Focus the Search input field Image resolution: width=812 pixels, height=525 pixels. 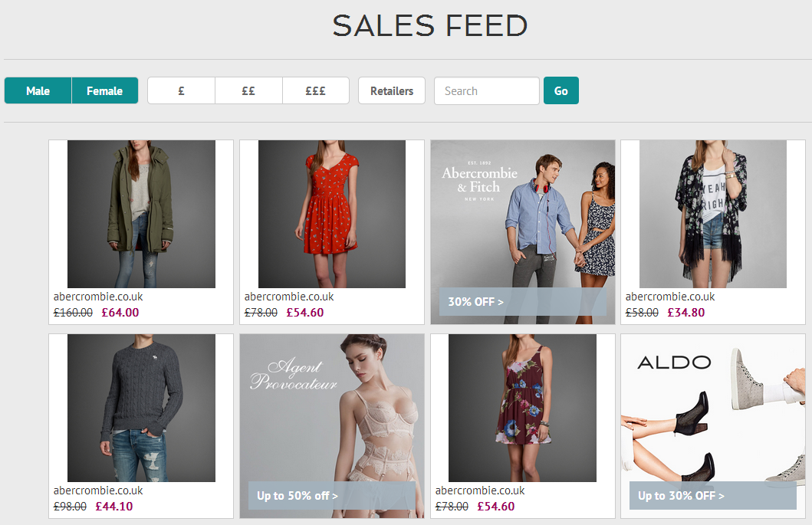pos(487,90)
